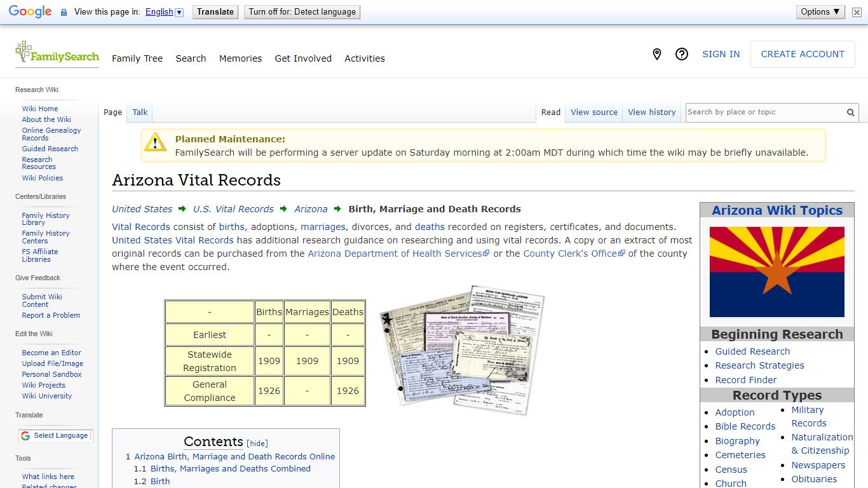Open County Clerk's Office external link
Viewport: 868px width, 488px height.
pos(574,254)
